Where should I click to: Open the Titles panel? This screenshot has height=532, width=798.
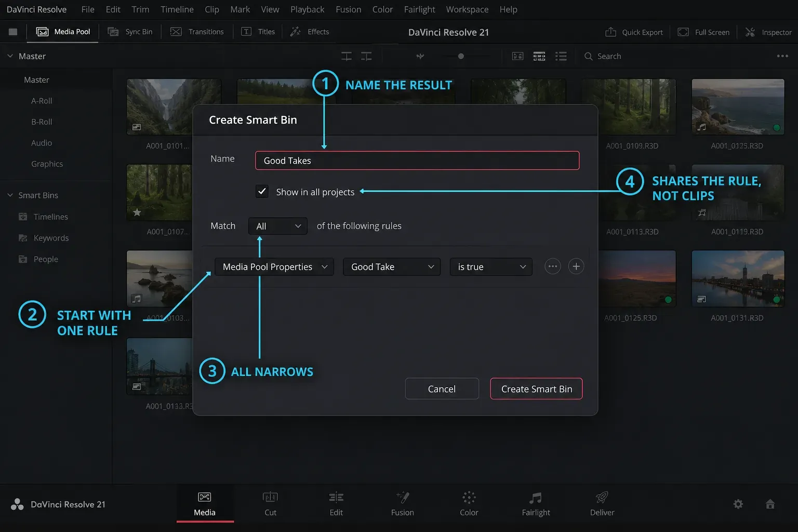pos(258,32)
